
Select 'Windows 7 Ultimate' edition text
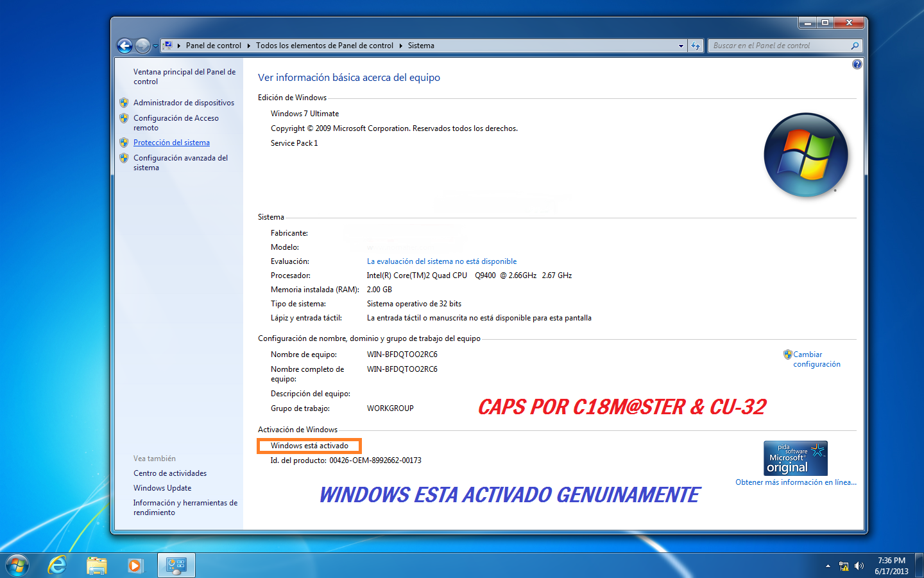[305, 114]
